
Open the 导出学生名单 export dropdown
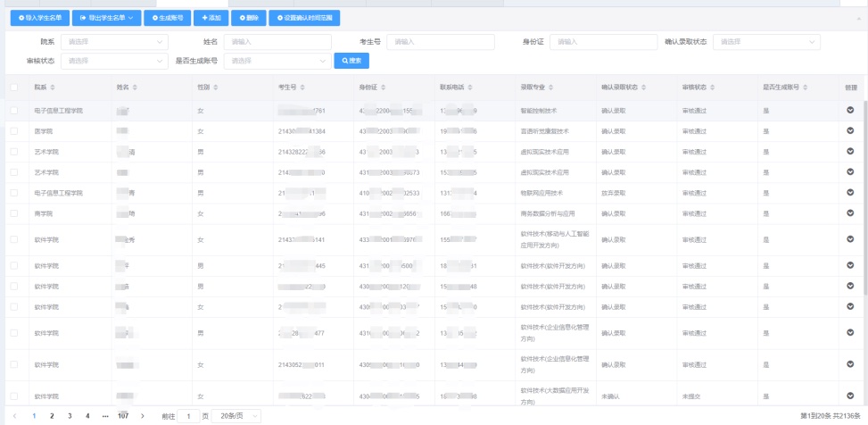(x=106, y=18)
